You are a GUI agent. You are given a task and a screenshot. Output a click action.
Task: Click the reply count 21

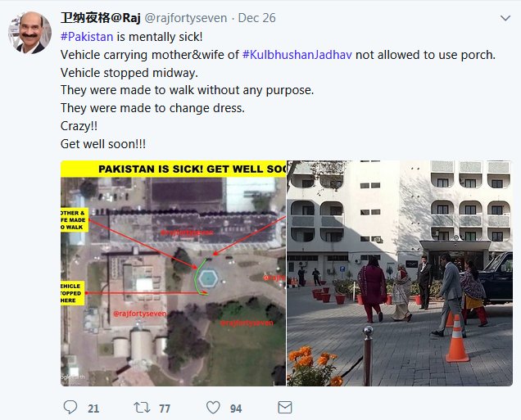click(93, 409)
